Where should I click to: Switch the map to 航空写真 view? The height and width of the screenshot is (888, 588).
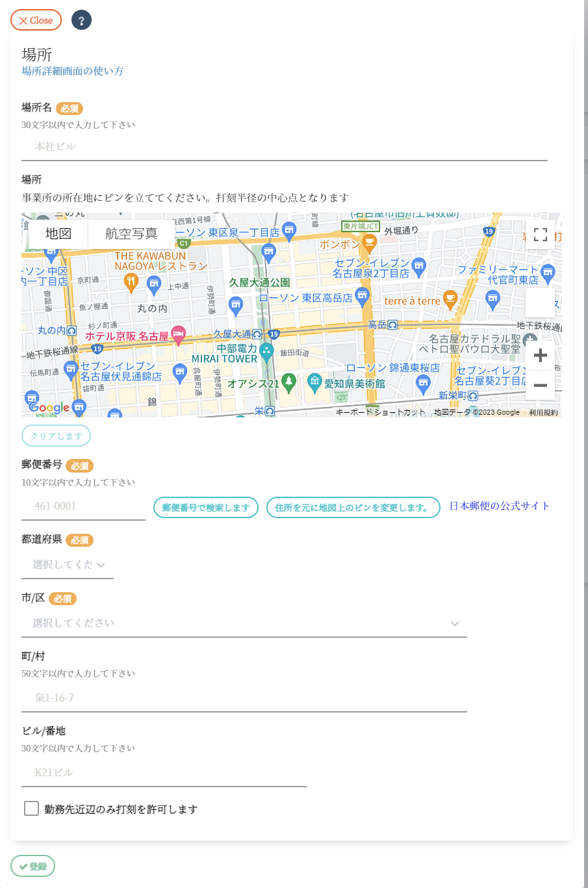point(131,233)
